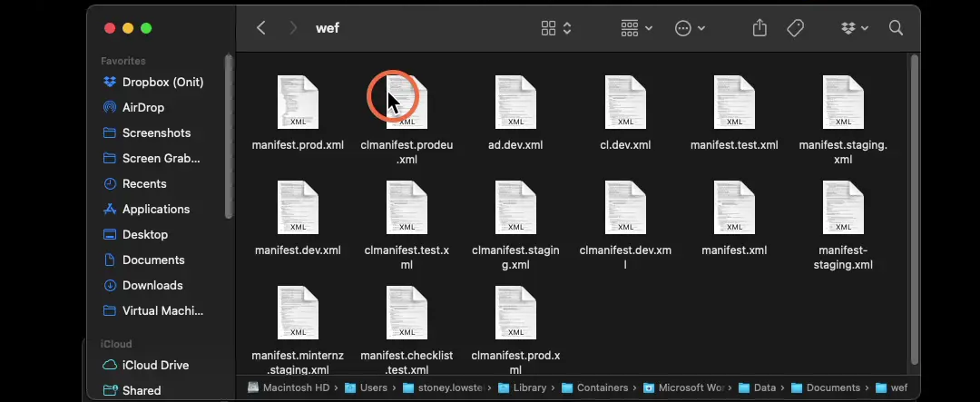Open Screen Grab... folder in sidebar
Image resolution: width=980 pixels, height=402 pixels.
(152, 158)
